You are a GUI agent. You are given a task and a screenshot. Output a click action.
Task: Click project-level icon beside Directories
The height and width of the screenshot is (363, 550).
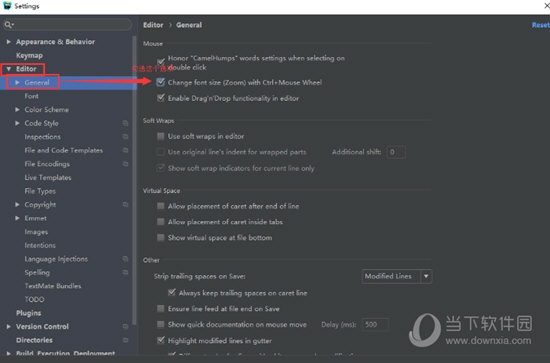[125, 340]
